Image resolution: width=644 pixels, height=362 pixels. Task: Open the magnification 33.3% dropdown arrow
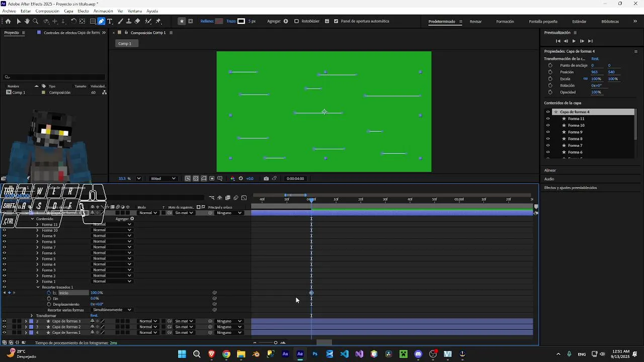tap(139, 178)
